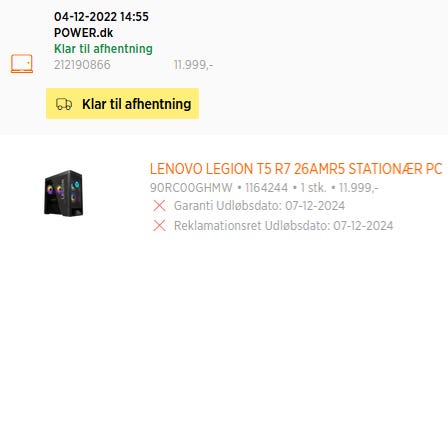Click the green Klar til afhentning status
448x424 pixels.
[x=103, y=49]
